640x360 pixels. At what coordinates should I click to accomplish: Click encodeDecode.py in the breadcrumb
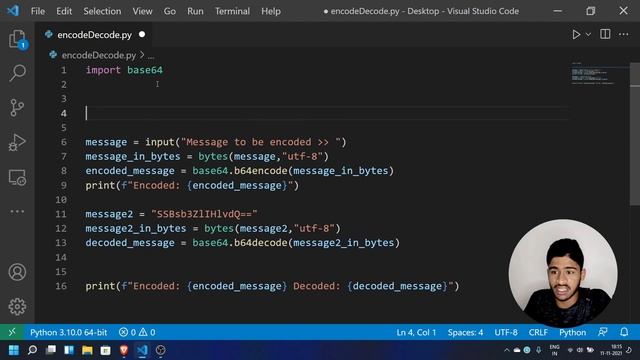click(98, 55)
